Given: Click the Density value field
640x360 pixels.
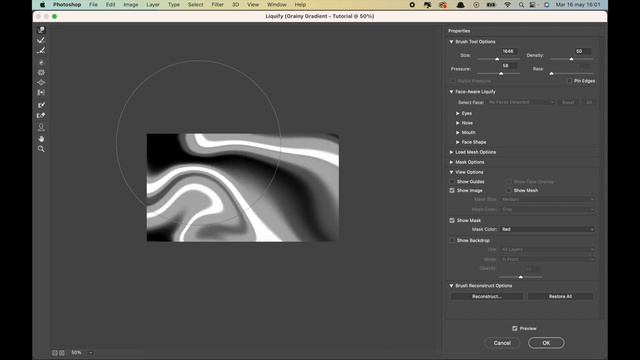Looking at the screenshot, I should [582, 51].
